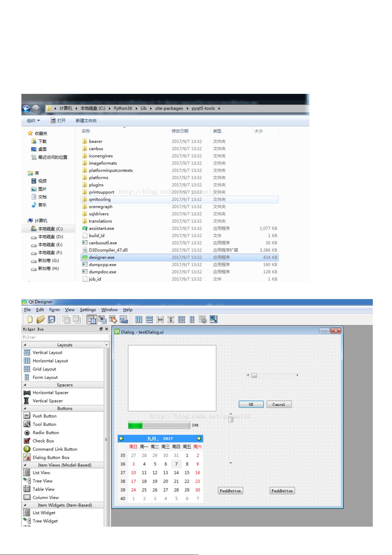Click 打开 in the Explorer toolbar
This screenshot has width=392, height=555.
(x=58, y=121)
